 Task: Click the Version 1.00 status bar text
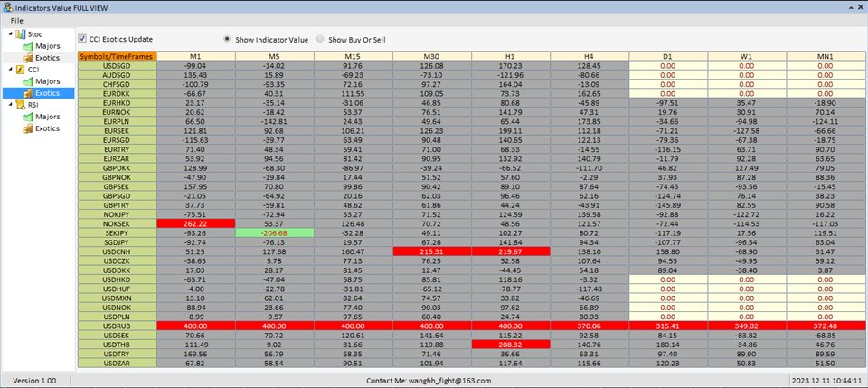pyautogui.click(x=34, y=381)
